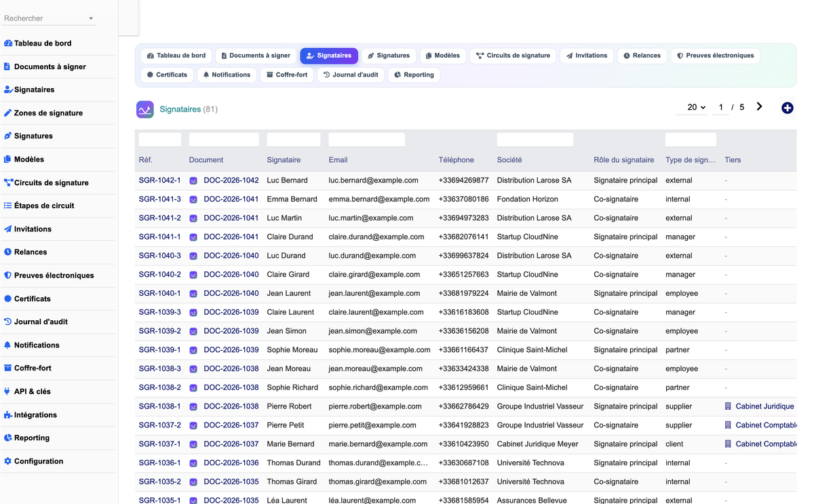Select Jean Laurent signataire name

pos(289,294)
